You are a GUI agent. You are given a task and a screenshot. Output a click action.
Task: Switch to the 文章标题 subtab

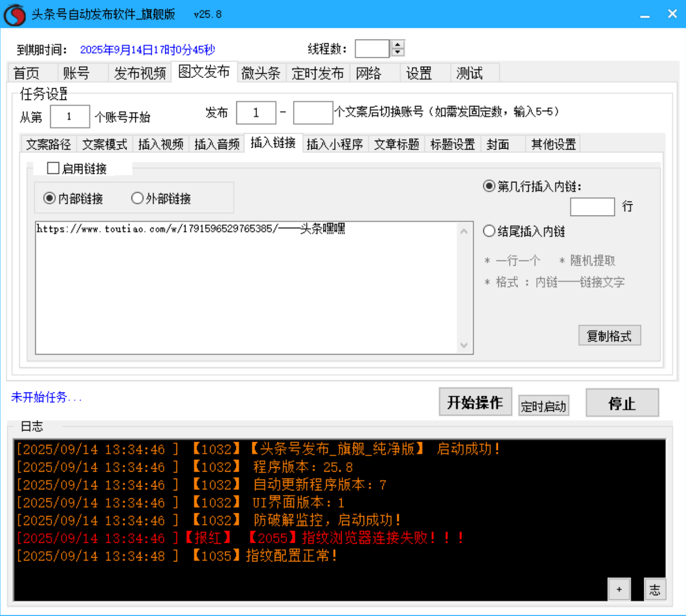pos(396,143)
